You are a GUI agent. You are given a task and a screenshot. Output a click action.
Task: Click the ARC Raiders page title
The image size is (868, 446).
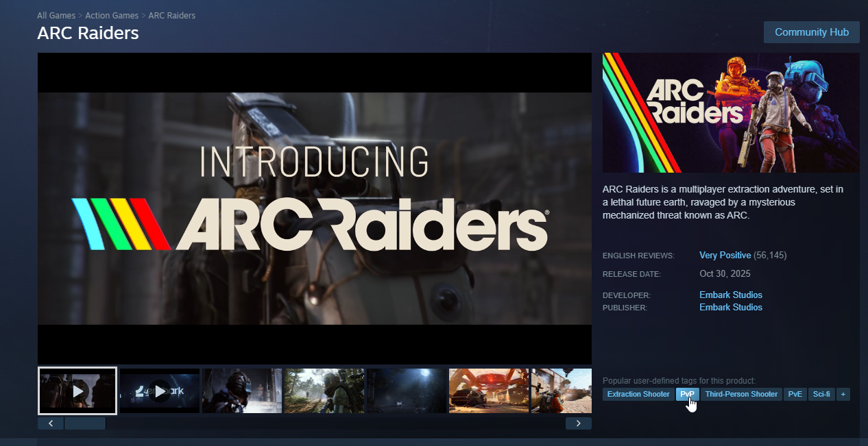coord(88,33)
